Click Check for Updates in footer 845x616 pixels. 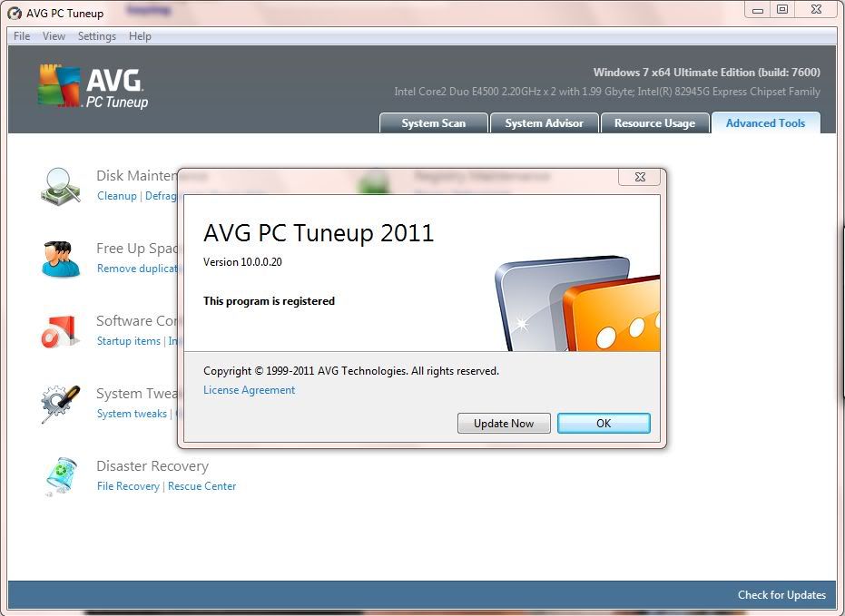point(781,595)
